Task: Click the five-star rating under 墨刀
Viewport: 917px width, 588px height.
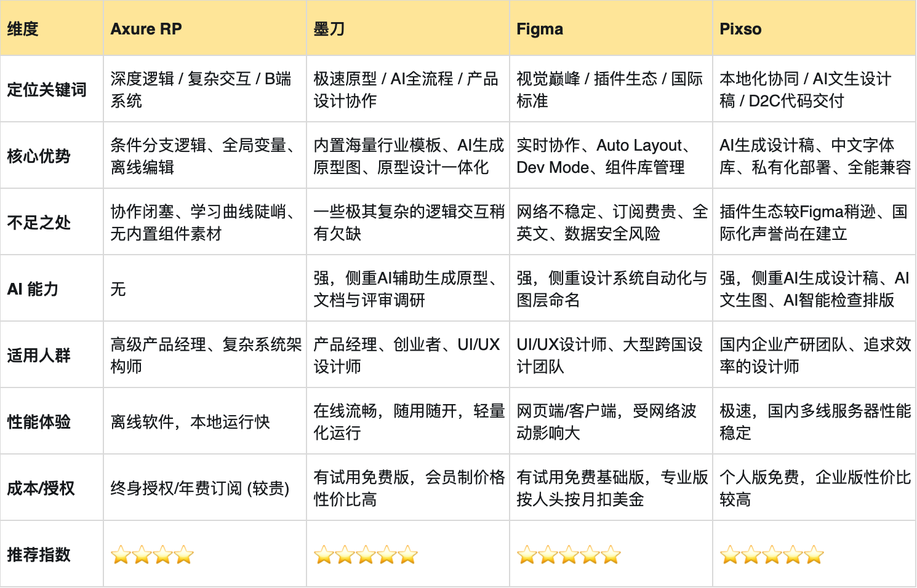Action: click(366, 555)
